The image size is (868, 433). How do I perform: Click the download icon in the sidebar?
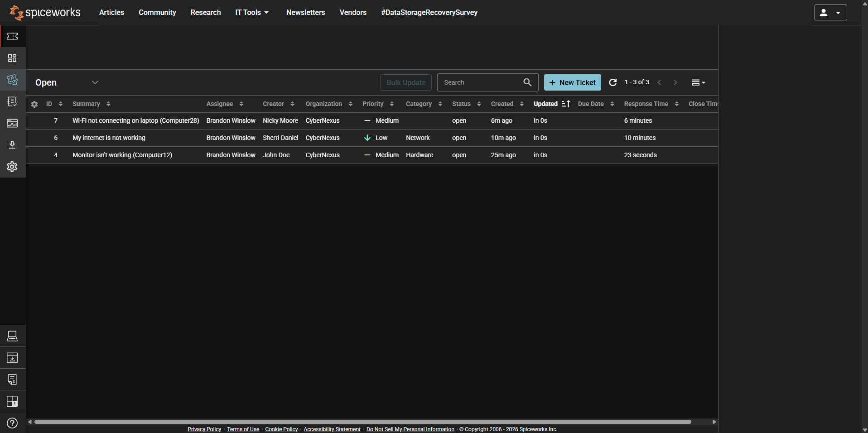12,145
